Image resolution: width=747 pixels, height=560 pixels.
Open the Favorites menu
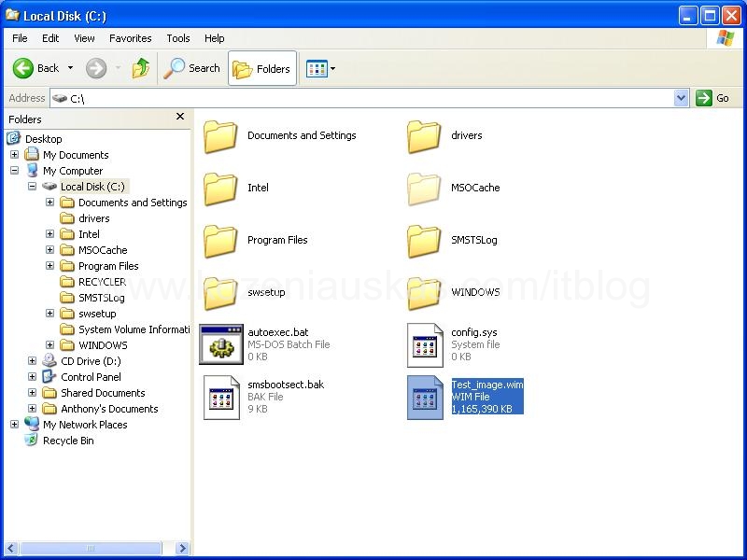point(131,38)
